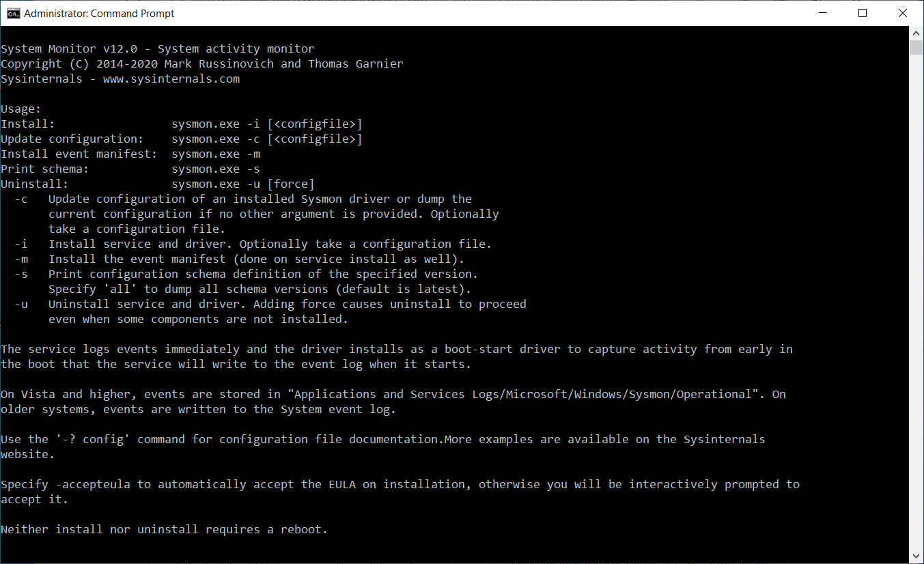This screenshot has height=564, width=924.
Task: Click 'Neither install nor uninstall requires a reboot' line
Action: click(x=164, y=529)
